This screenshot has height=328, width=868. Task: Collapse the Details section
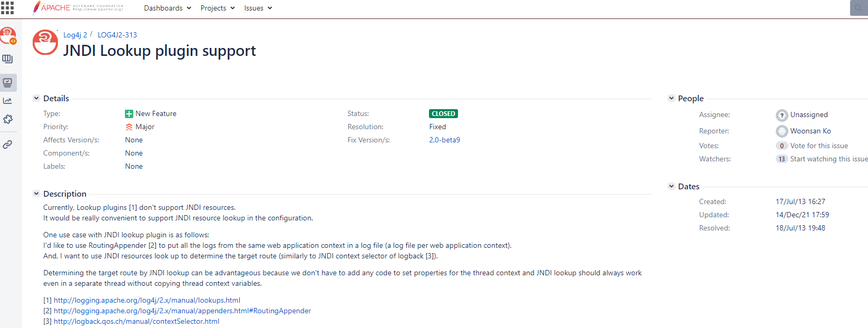[36, 98]
